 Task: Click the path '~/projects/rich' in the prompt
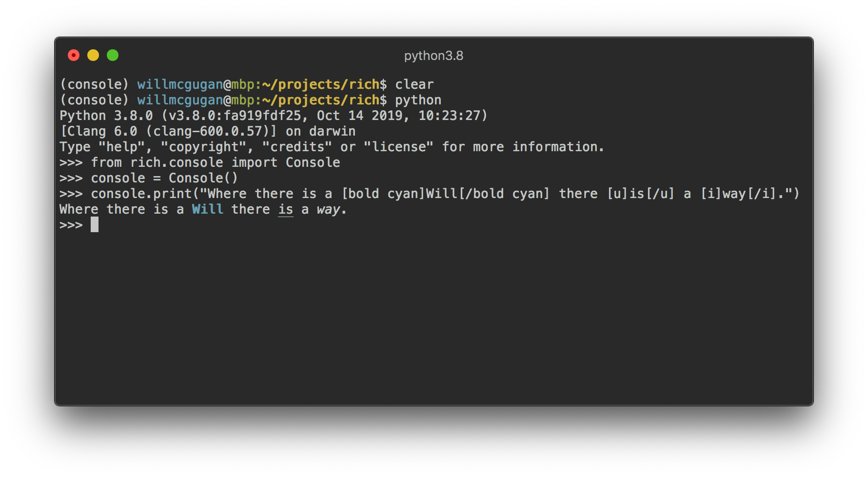(320, 84)
